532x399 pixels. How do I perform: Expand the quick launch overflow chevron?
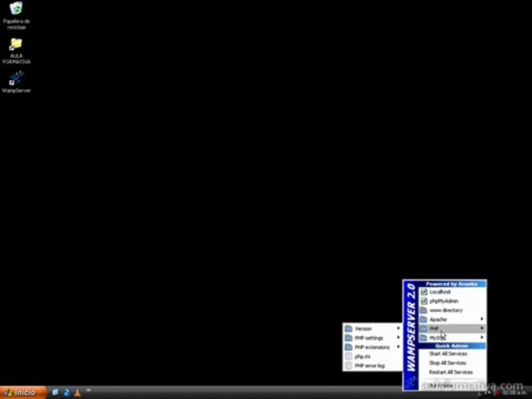88,390
